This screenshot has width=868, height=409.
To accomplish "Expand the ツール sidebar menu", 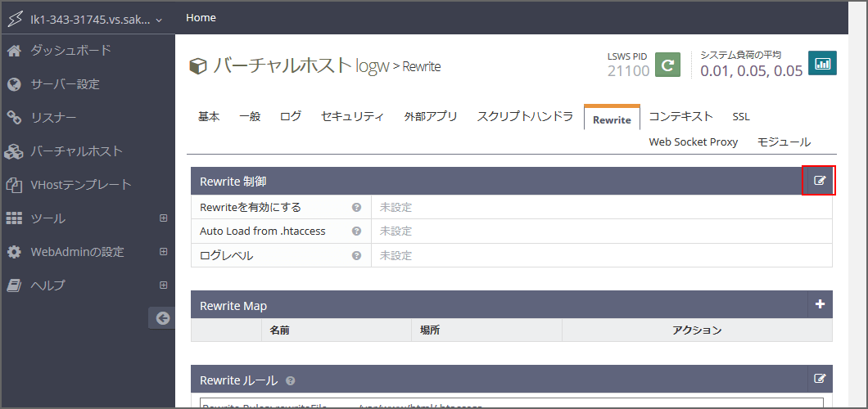I will tap(163, 218).
